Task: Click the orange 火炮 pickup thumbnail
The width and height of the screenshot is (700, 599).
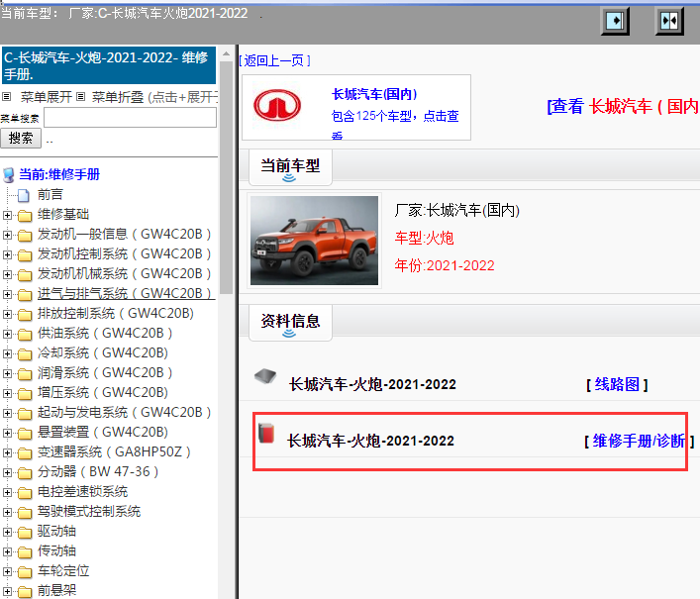Action: [x=314, y=241]
